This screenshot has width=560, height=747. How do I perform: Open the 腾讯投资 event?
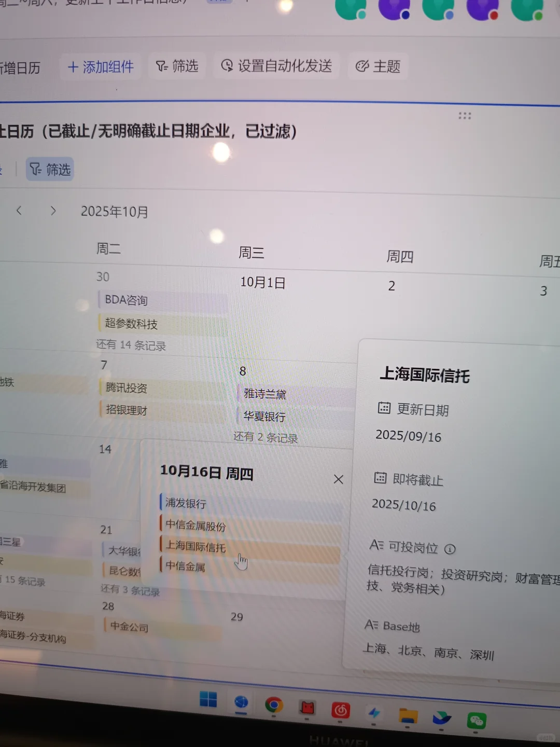(163, 388)
